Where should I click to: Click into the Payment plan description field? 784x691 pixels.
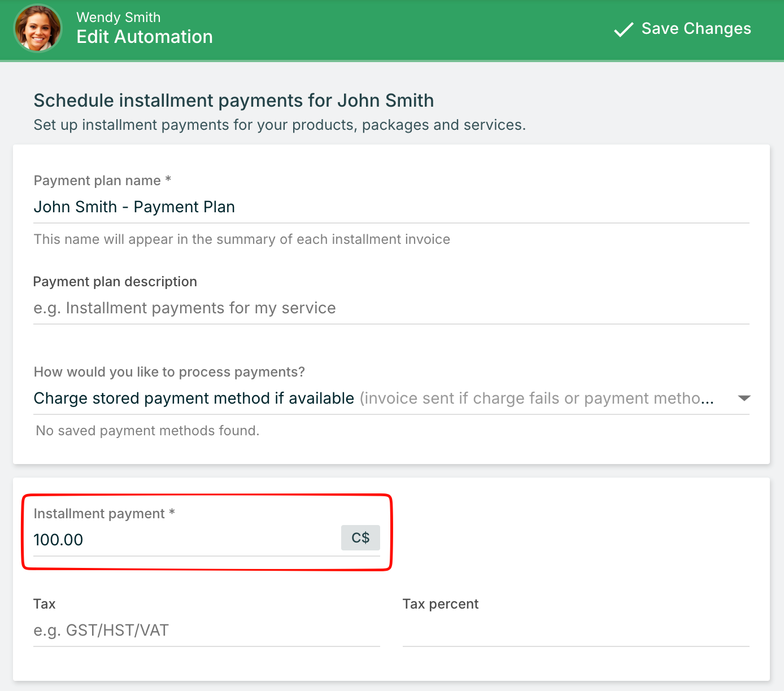pos(391,308)
